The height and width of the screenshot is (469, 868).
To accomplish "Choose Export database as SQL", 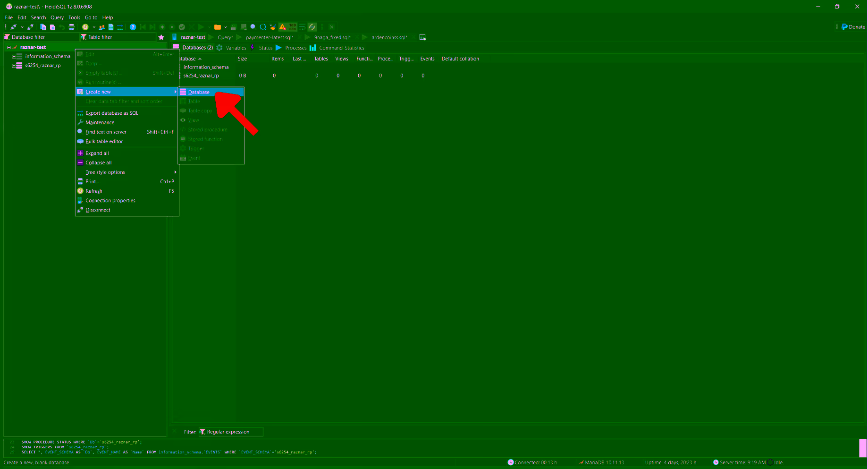I will (x=127, y=113).
